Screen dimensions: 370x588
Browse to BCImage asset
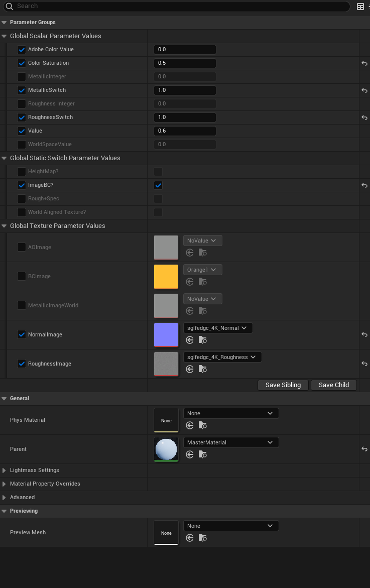tap(203, 282)
